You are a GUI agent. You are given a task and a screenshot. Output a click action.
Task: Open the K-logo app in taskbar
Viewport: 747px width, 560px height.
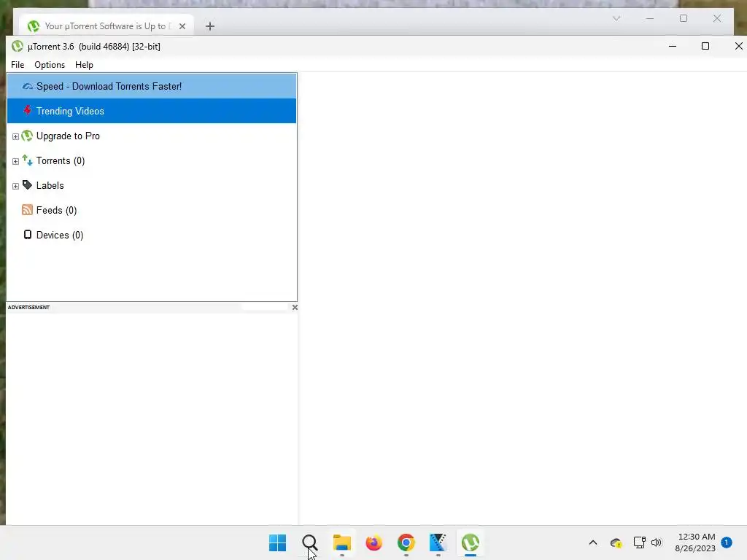[x=438, y=542]
